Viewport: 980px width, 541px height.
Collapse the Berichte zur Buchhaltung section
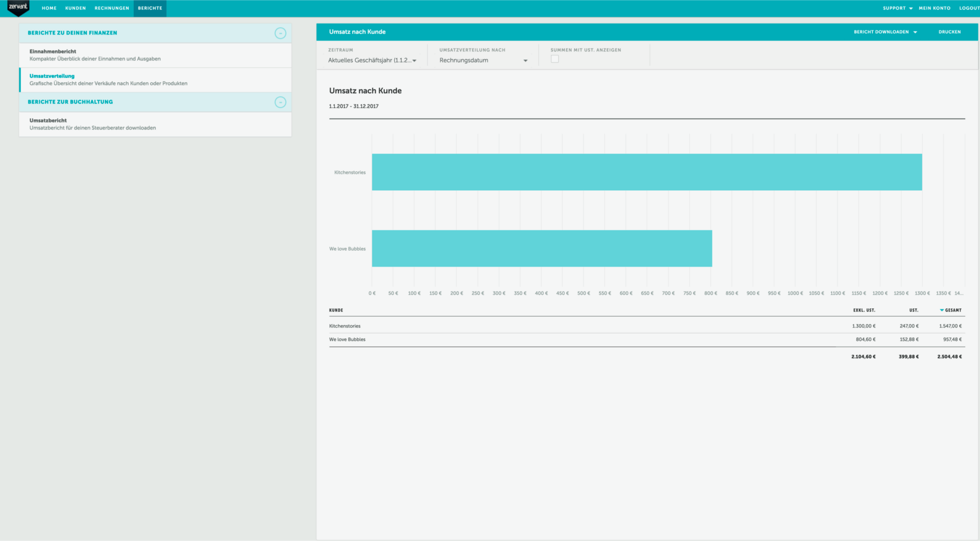(x=280, y=102)
